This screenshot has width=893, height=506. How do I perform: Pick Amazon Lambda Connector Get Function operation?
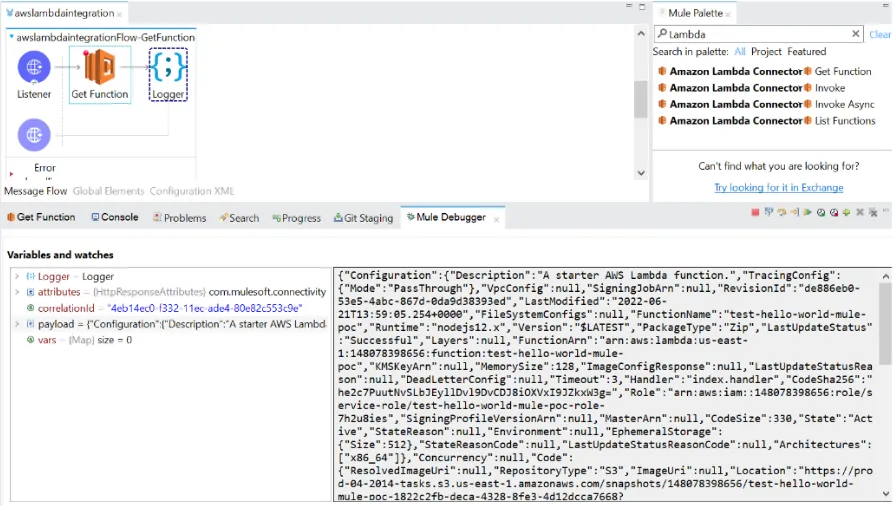765,72
